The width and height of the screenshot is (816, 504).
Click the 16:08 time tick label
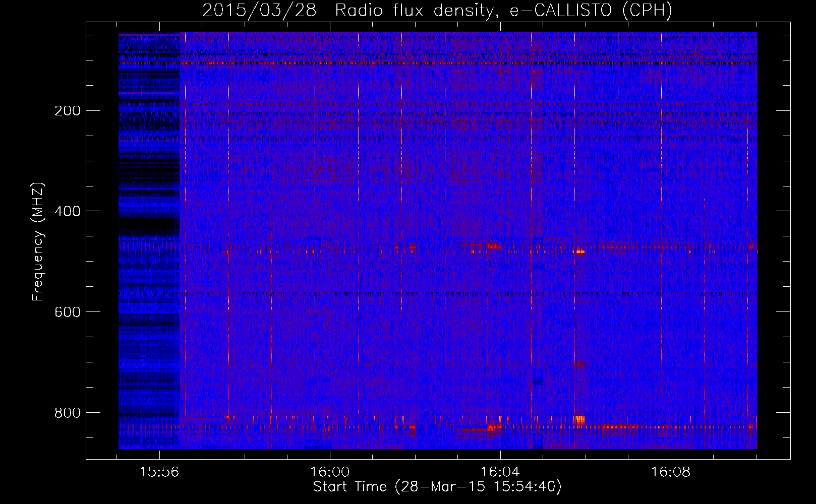pyautogui.click(x=671, y=472)
